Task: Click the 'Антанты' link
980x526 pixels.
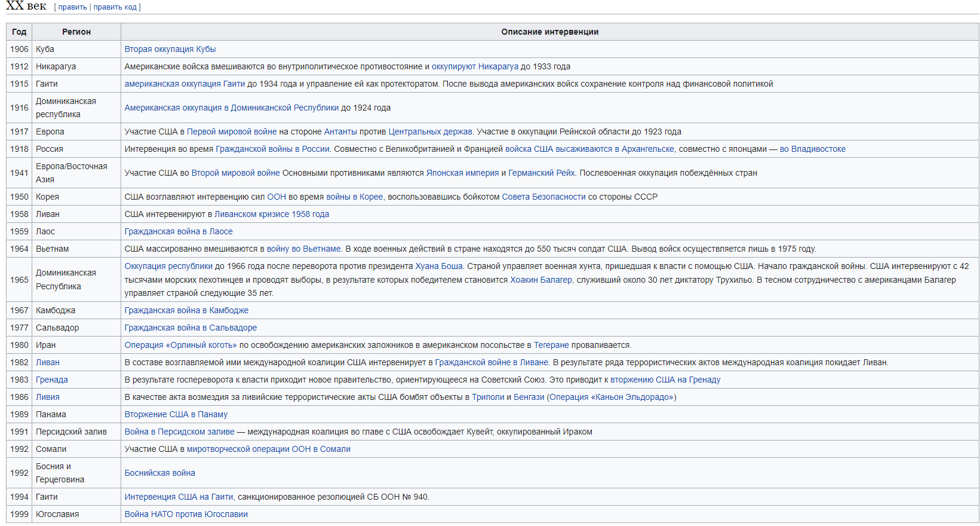Action: click(x=340, y=131)
